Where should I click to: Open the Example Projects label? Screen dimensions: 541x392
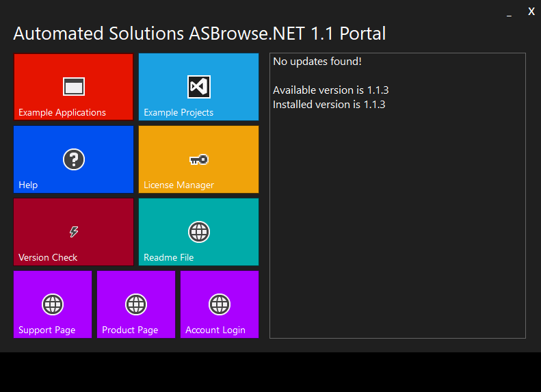tap(179, 112)
